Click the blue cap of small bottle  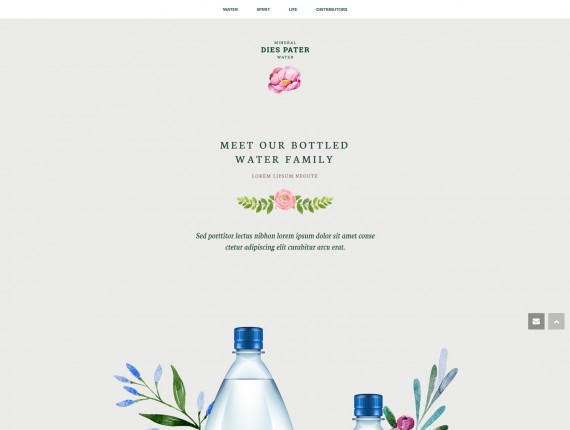[368, 405]
